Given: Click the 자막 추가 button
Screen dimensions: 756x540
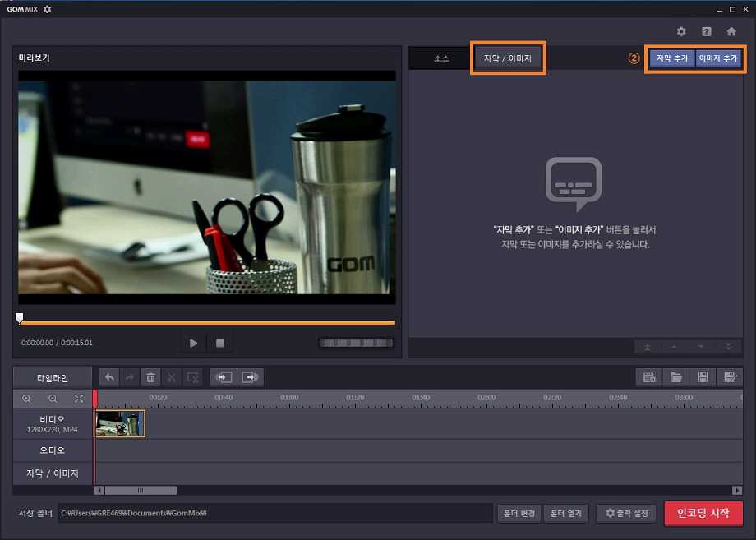Looking at the screenshot, I should (671, 58).
